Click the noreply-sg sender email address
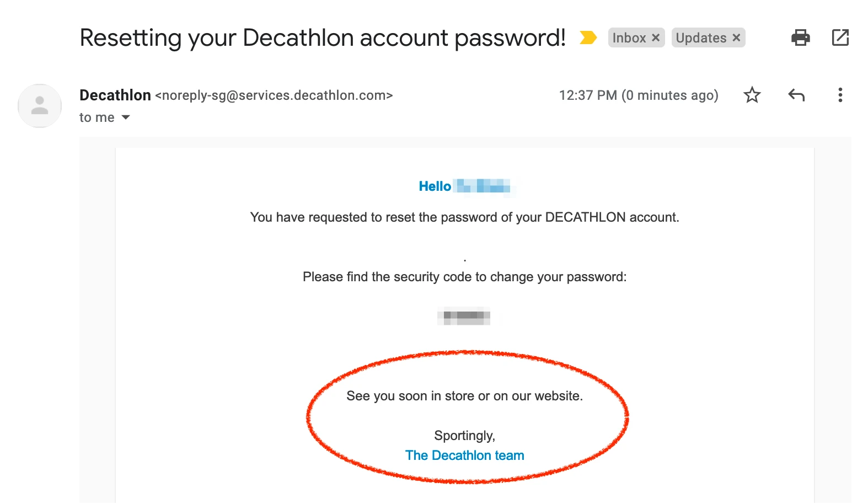The width and height of the screenshot is (868, 504). tap(274, 95)
